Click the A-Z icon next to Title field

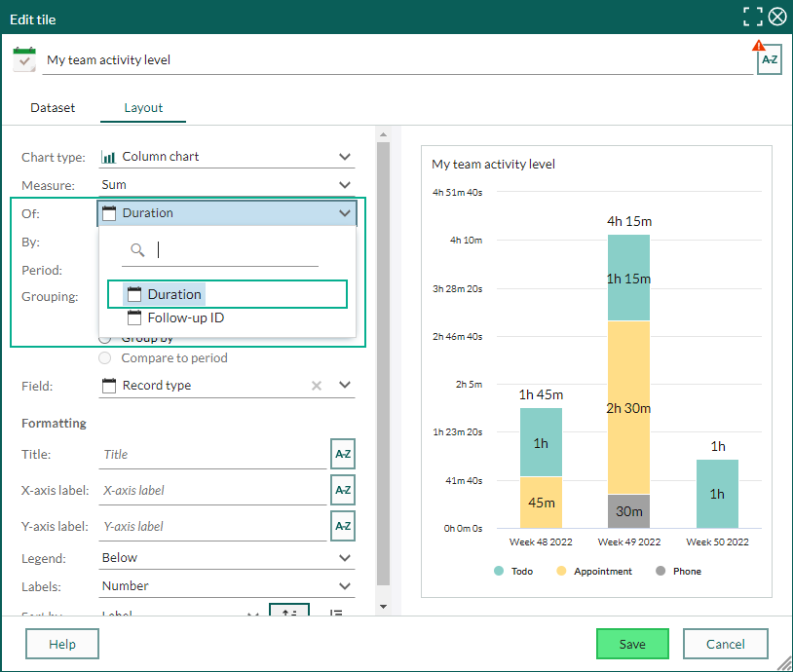pos(343,454)
